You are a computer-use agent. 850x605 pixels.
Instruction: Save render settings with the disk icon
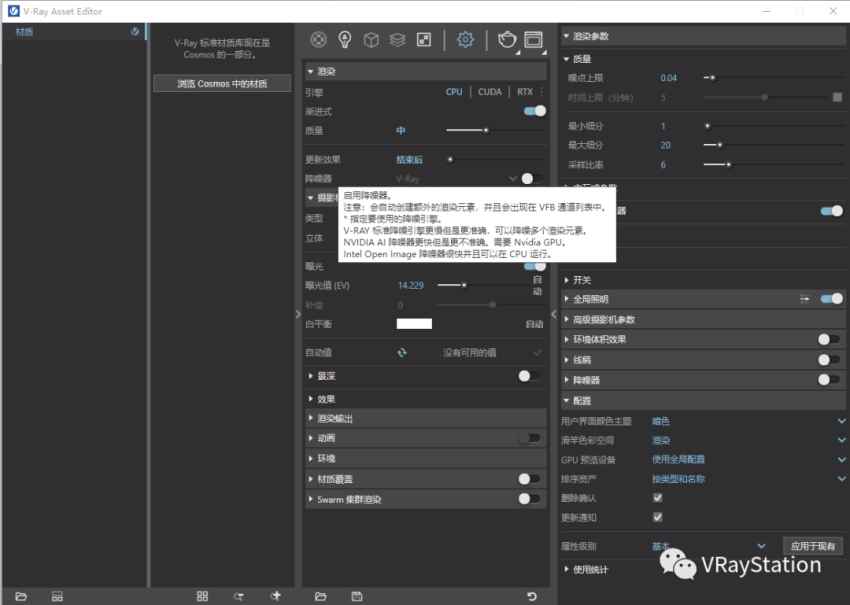pyautogui.click(x=357, y=596)
